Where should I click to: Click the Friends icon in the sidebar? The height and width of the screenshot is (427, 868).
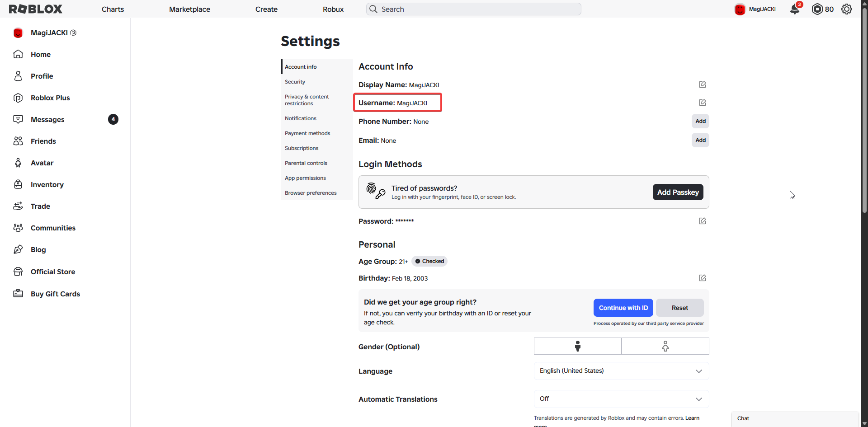click(x=18, y=141)
